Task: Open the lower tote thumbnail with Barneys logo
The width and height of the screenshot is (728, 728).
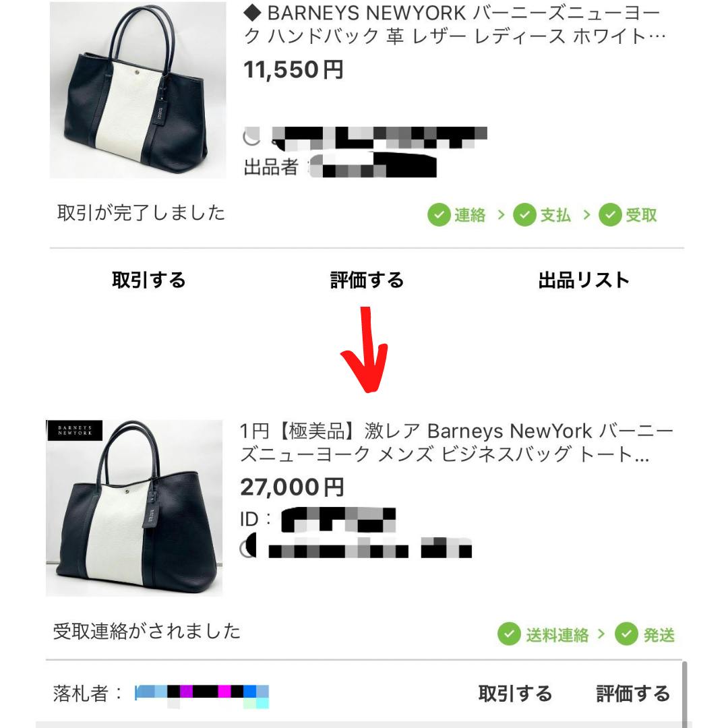Action: pyautogui.click(x=134, y=508)
